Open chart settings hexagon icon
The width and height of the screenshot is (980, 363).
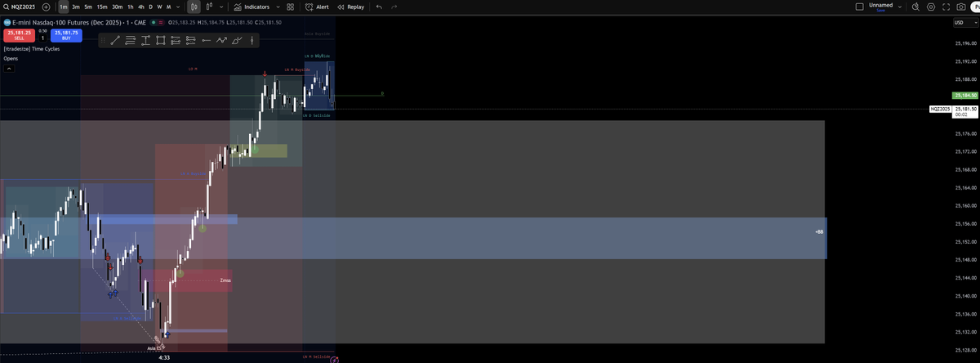pyautogui.click(x=931, y=7)
